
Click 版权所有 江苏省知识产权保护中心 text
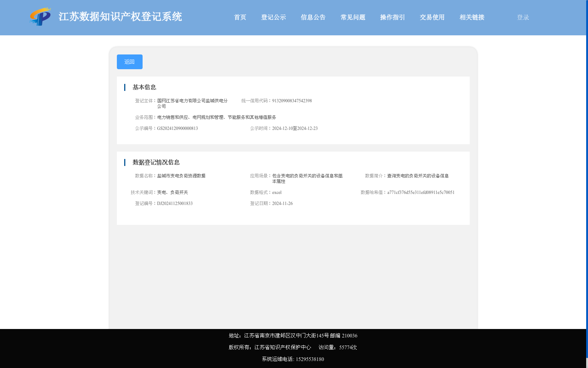click(x=270, y=347)
